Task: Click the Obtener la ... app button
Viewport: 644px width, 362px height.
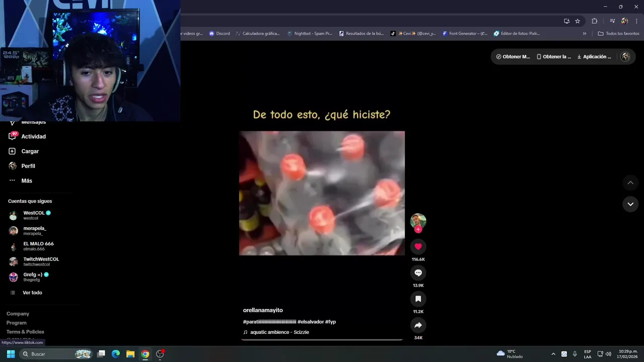Action: pyautogui.click(x=554, y=57)
